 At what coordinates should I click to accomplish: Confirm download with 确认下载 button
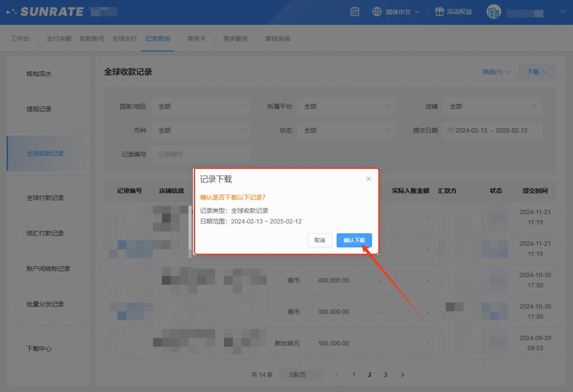pyautogui.click(x=354, y=240)
